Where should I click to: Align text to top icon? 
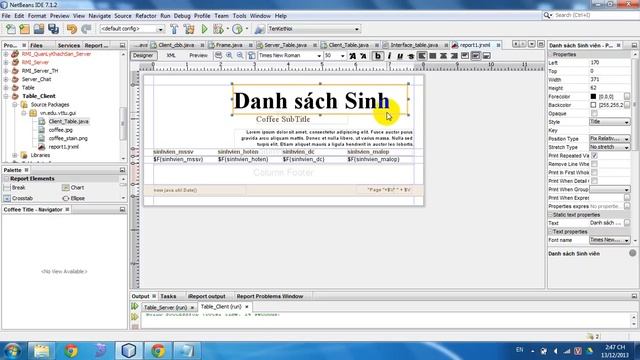coord(465,56)
